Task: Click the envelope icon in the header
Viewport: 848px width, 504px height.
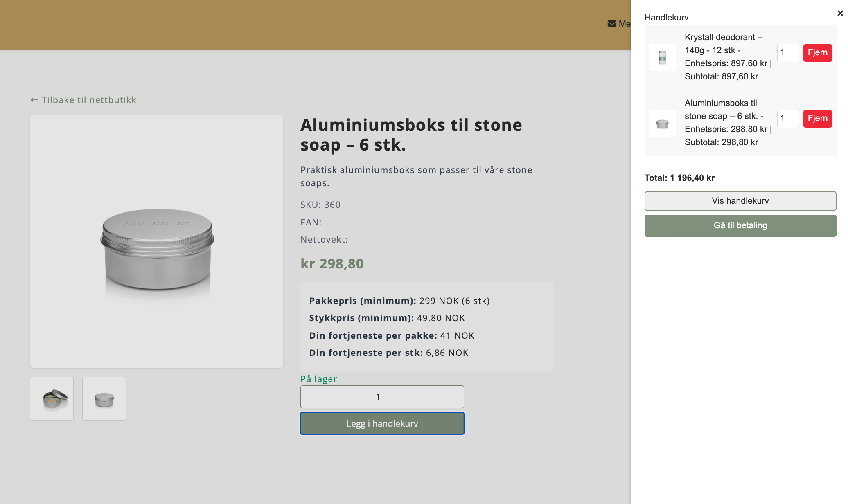Action: point(612,24)
